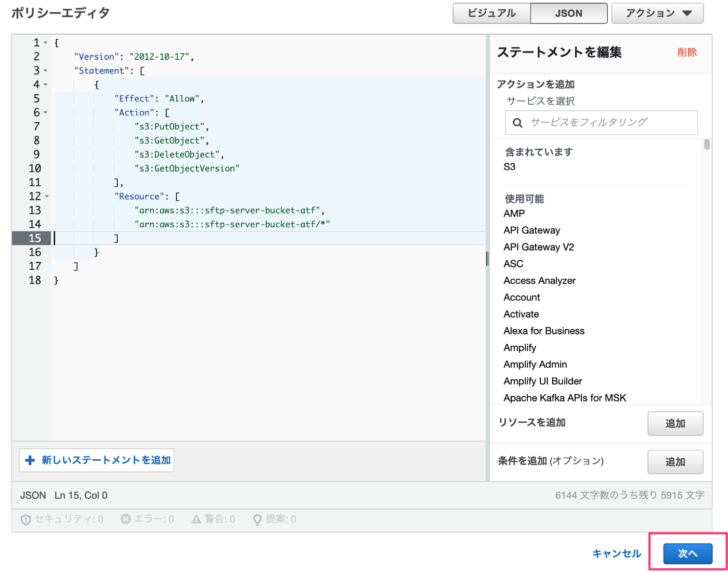Click the plus icon for new statement

30,460
